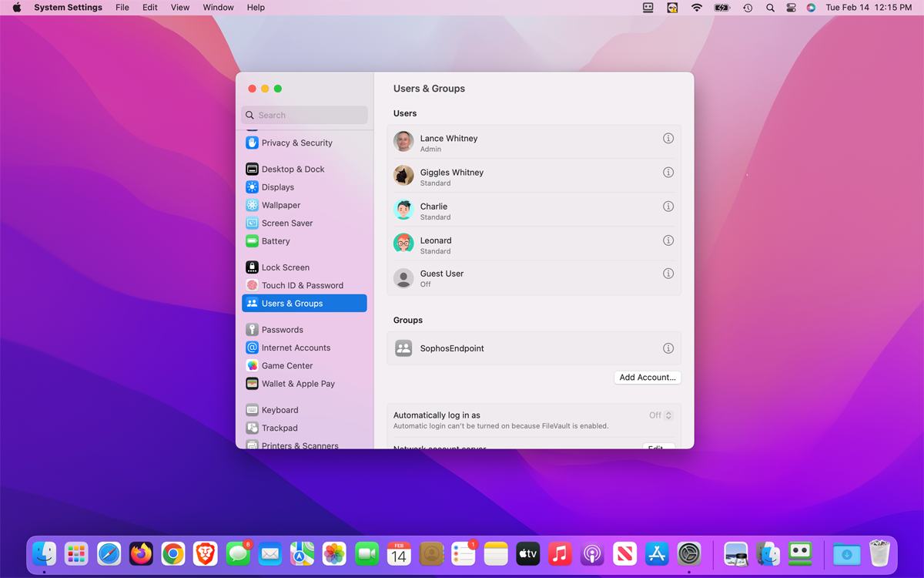Edit the network account server
This screenshot has height=578, width=924.
tap(658, 447)
